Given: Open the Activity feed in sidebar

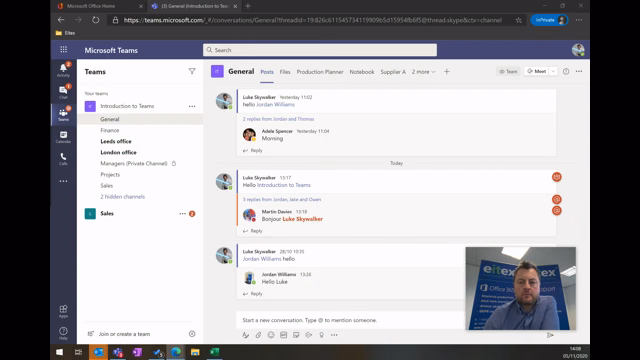Looking at the screenshot, I should [x=63, y=70].
